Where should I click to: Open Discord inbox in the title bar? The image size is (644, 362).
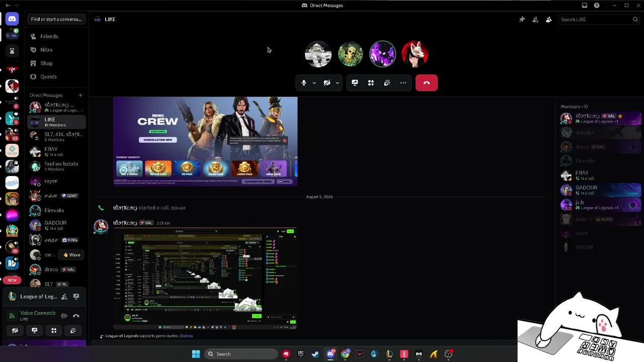coord(585,6)
